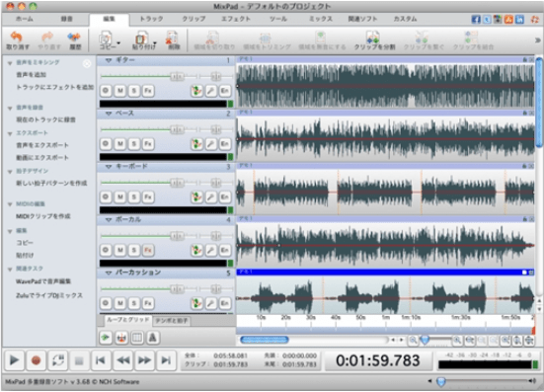The width and height of the screenshot is (544, 392).
Task: Select the テンポと拍子 tab
Action: 172,321
